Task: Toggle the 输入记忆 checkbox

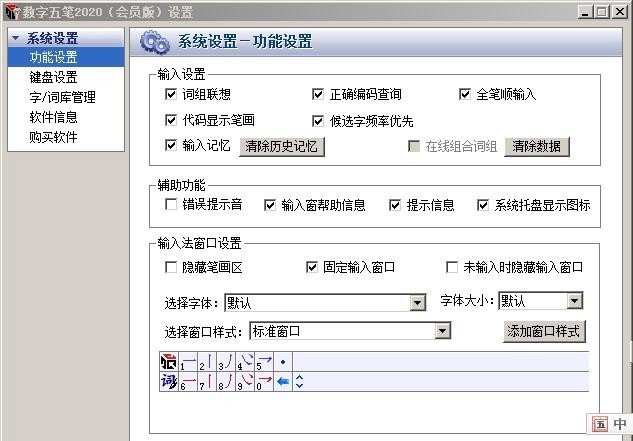Action: [171, 145]
